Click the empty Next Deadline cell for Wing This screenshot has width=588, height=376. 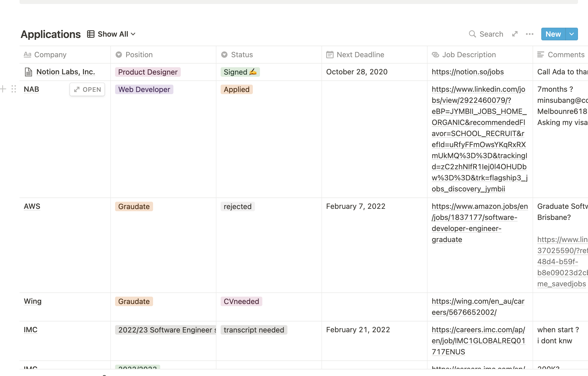click(x=374, y=307)
